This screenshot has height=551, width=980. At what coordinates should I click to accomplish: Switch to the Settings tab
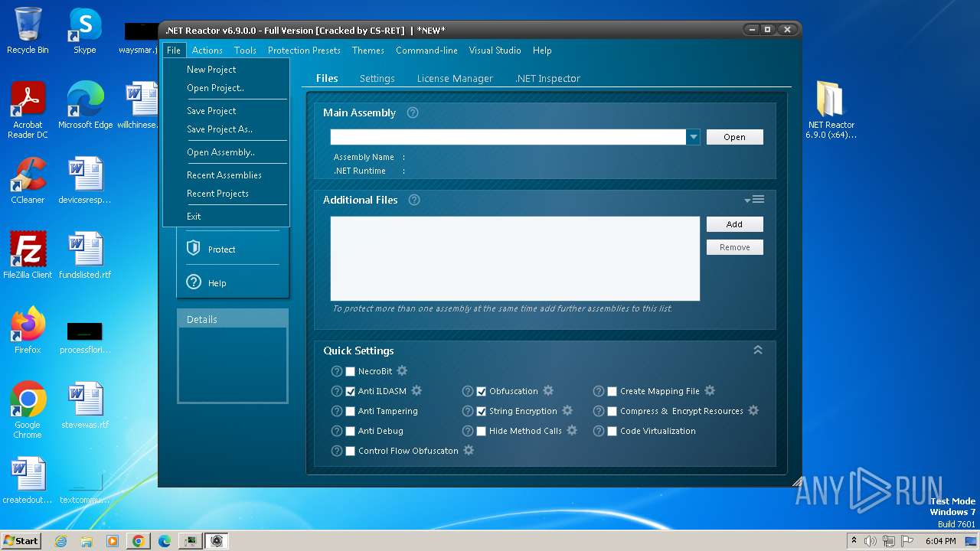coord(377,78)
